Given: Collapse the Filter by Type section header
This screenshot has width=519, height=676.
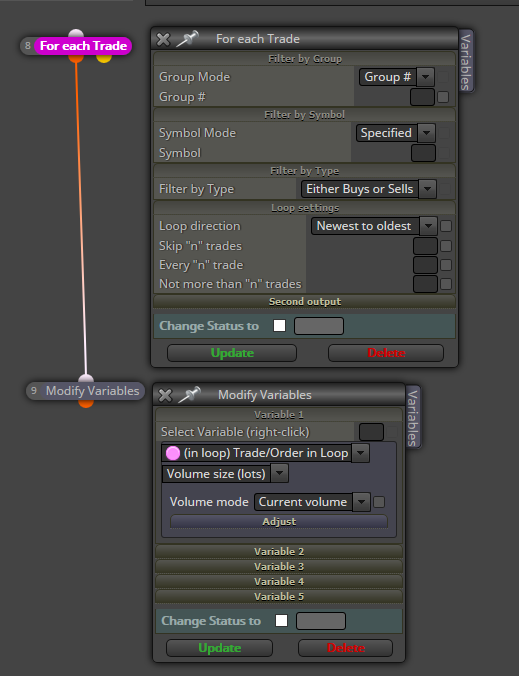Looking at the screenshot, I should click(304, 171).
